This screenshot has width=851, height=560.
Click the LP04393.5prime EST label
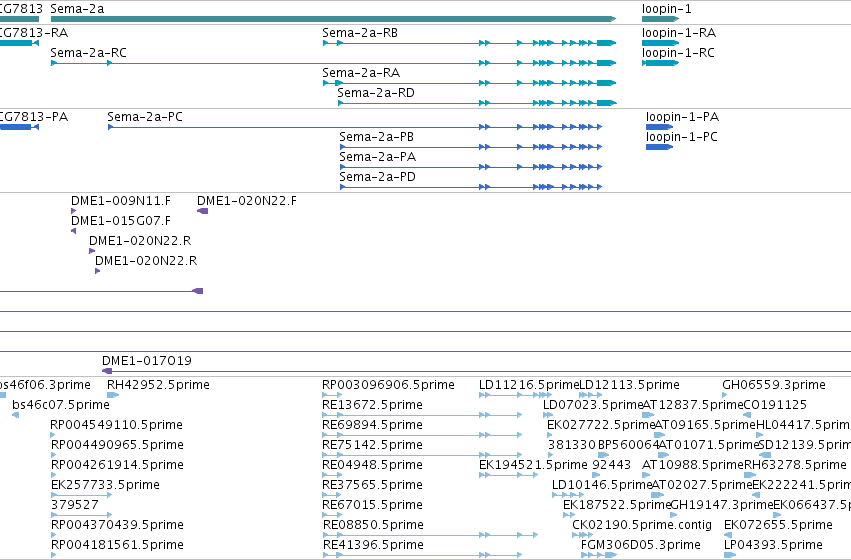point(773,545)
